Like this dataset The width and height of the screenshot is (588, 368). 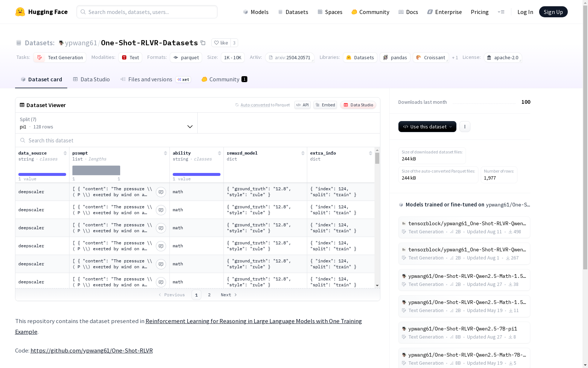[221, 43]
